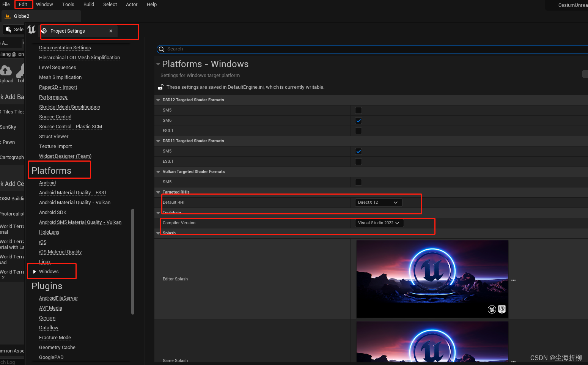Collapse the Targeted RHIs section
This screenshot has height=365, width=588.
(158, 192)
